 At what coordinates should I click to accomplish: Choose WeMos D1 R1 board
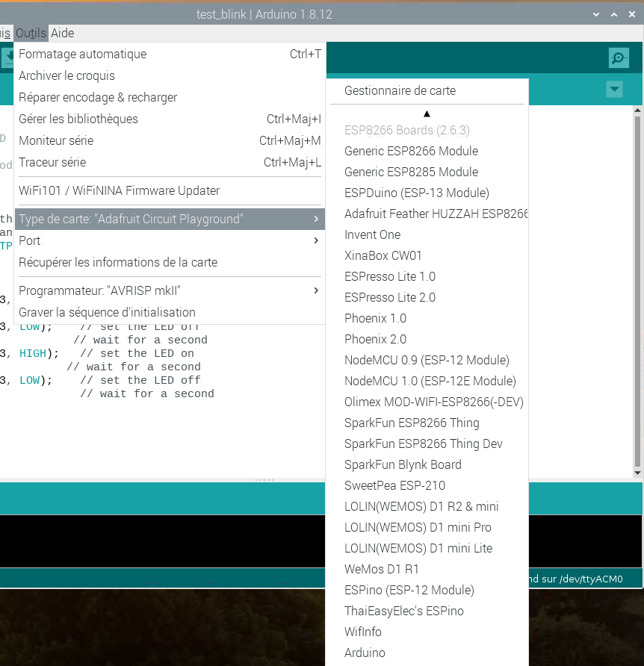tap(427, 569)
